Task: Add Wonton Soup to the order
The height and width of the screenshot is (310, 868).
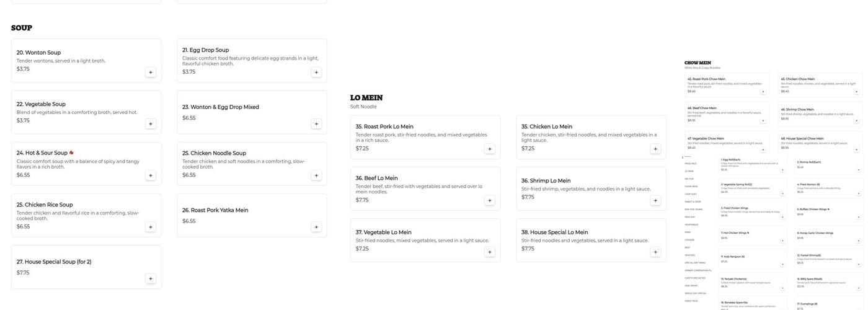Action: (x=151, y=73)
